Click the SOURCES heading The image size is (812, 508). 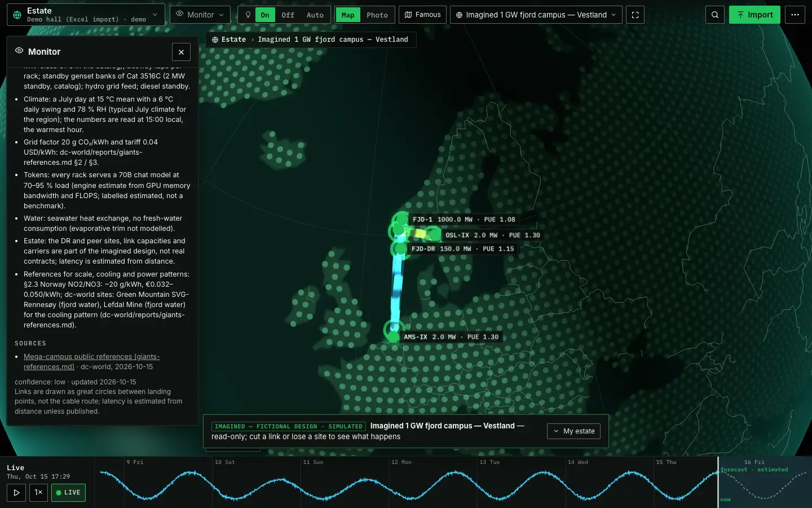coord(30,343)
